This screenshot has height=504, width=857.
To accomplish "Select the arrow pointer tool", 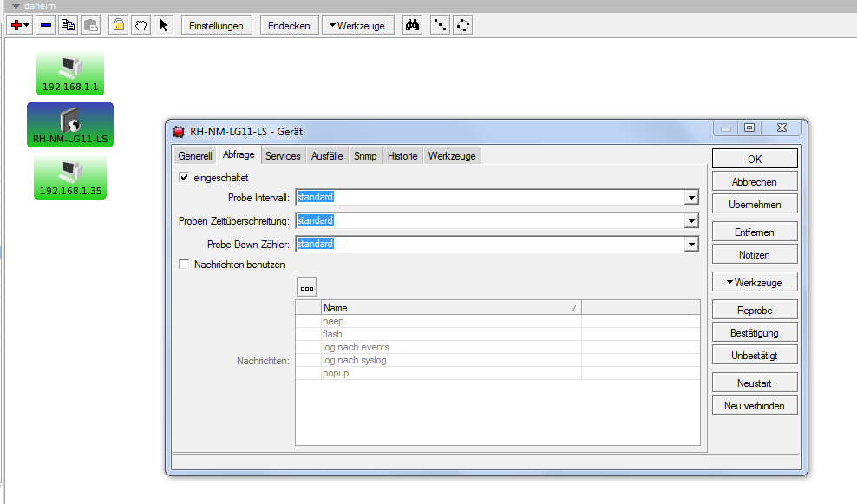I will pos(163,25).
